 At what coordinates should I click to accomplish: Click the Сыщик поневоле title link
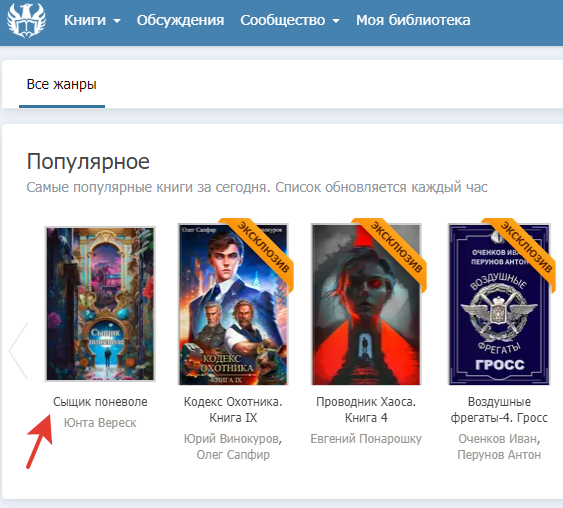coord(100,402)
